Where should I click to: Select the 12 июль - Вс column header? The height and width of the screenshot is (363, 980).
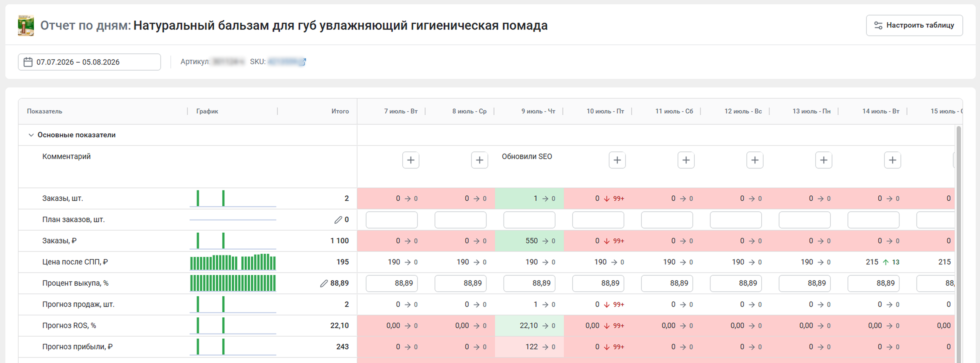[743, 111]
